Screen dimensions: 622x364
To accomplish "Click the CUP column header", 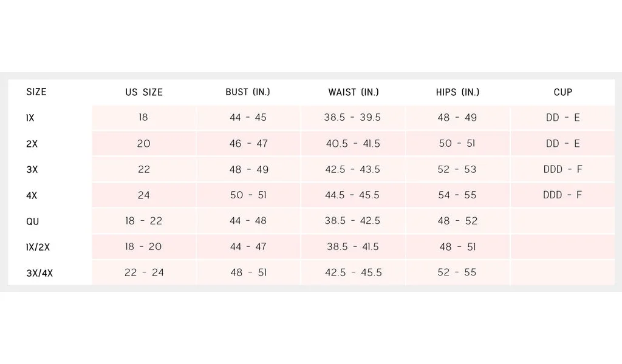I will pos(563,92).
